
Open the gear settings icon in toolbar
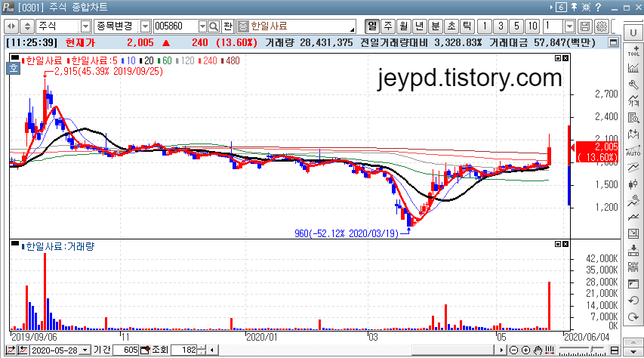pyautogui.click(x=602, y=26)
